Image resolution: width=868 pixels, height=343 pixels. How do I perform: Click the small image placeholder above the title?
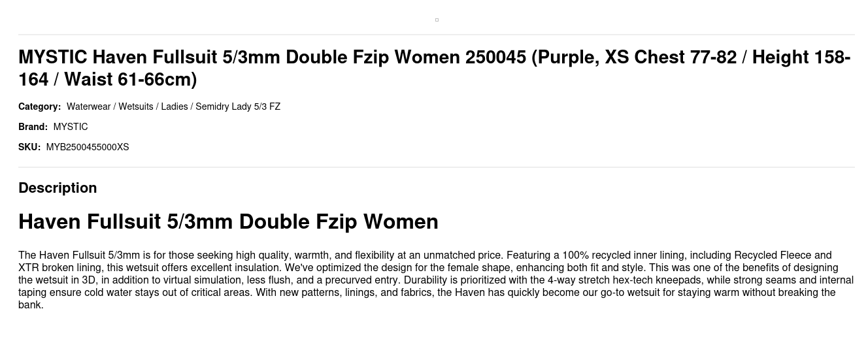pyautogui.click(x=437, y=20)
